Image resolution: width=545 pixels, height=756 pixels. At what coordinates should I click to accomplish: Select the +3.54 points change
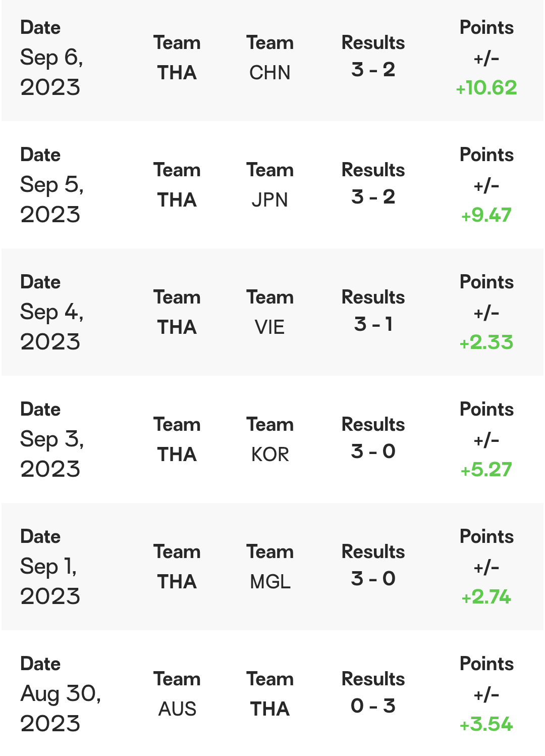(486, 724)
